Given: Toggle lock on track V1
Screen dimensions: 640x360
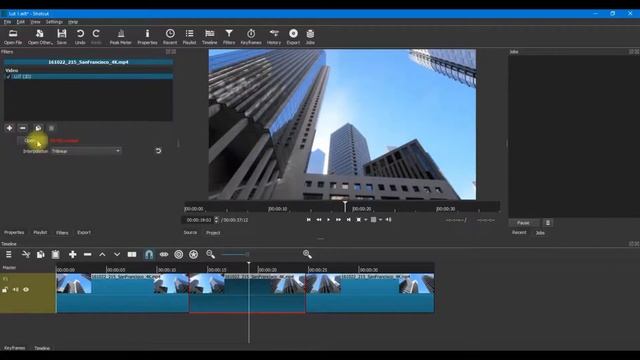Looking at the screenshot, I should pyautogui.click(x=5, y=290).
